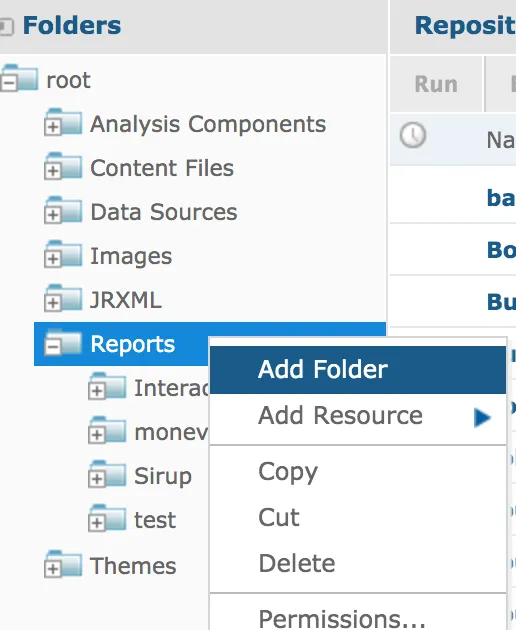Click the test folder icon
The width and height of the screenshot is (516, 630).
point(107,518)
